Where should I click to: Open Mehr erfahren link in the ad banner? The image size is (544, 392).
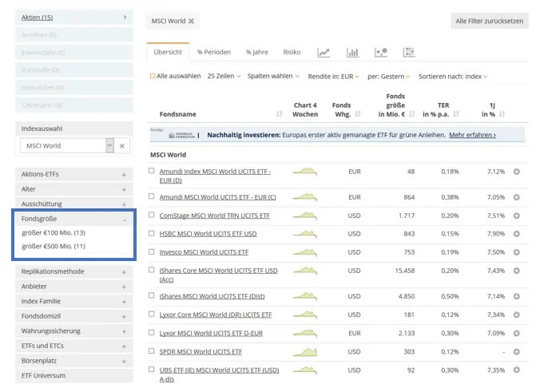472,135
